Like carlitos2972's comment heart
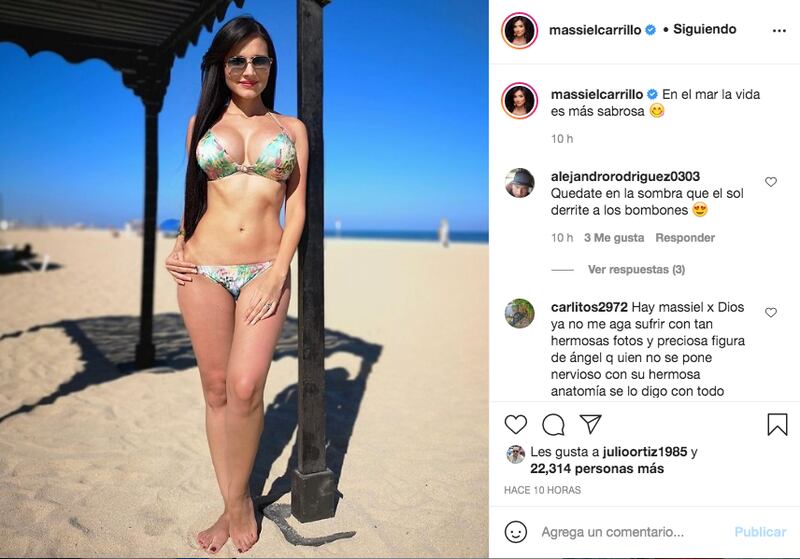This screenshot has width=800, height=559. pos(770,312)
